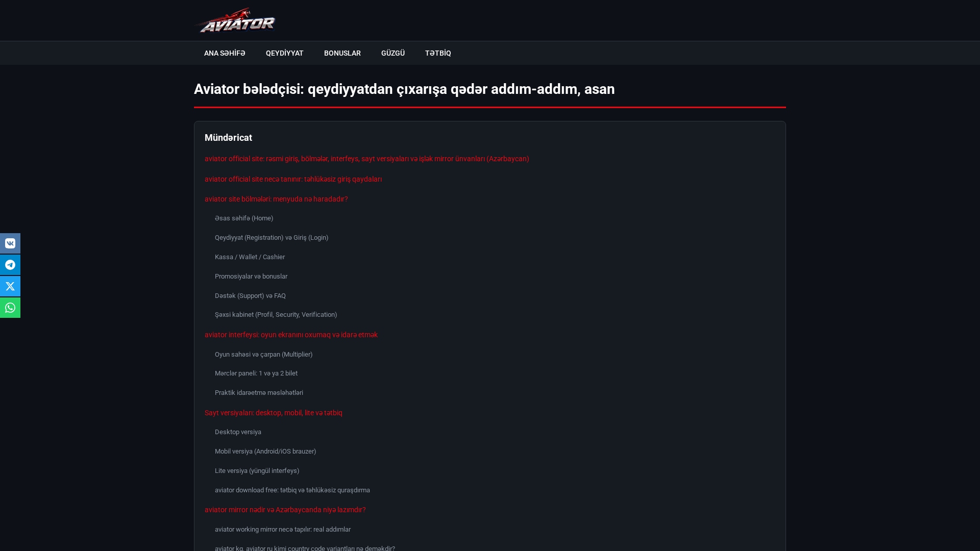This screenshot has height=551, width=980.
Task: Jump to 'aviator download free' subsection link
Action: [292, 490]
